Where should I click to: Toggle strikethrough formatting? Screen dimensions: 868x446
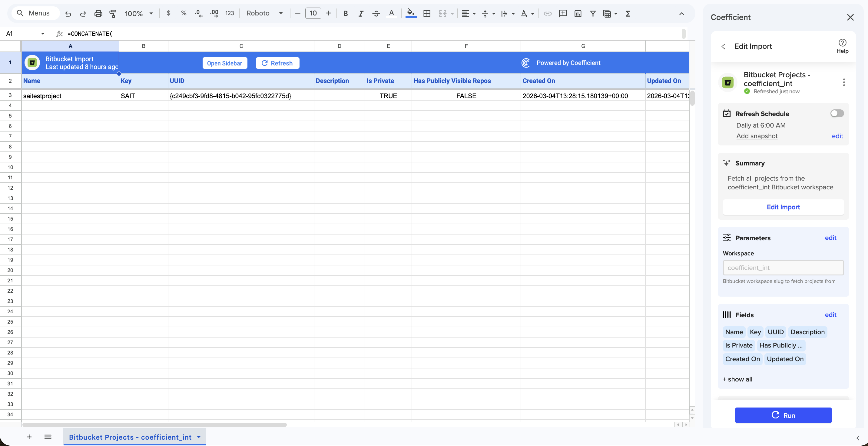(376, 14)
